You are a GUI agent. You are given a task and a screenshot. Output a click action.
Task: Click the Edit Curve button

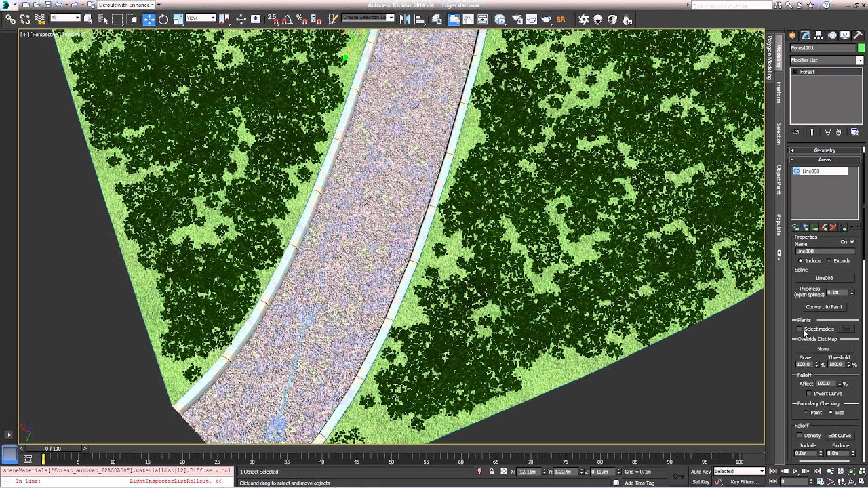[839, 436]
